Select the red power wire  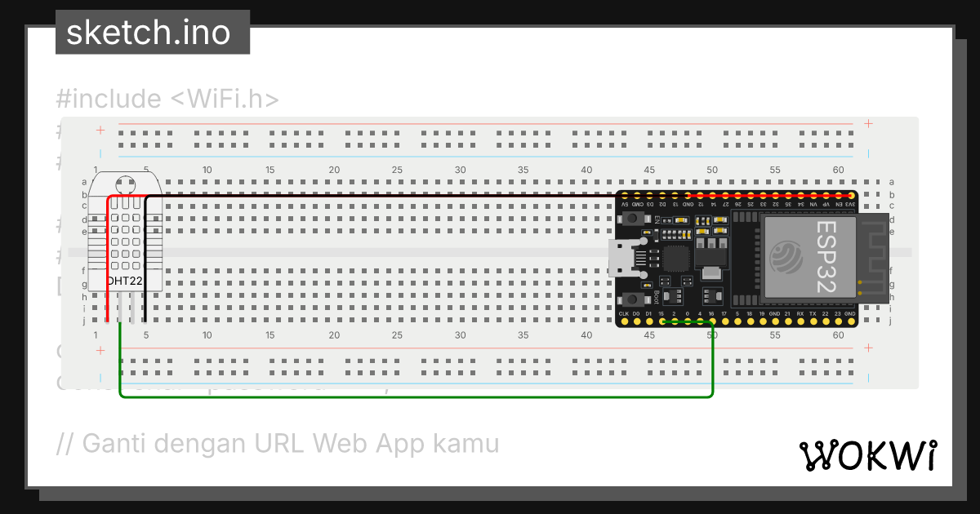click(108, 257)
